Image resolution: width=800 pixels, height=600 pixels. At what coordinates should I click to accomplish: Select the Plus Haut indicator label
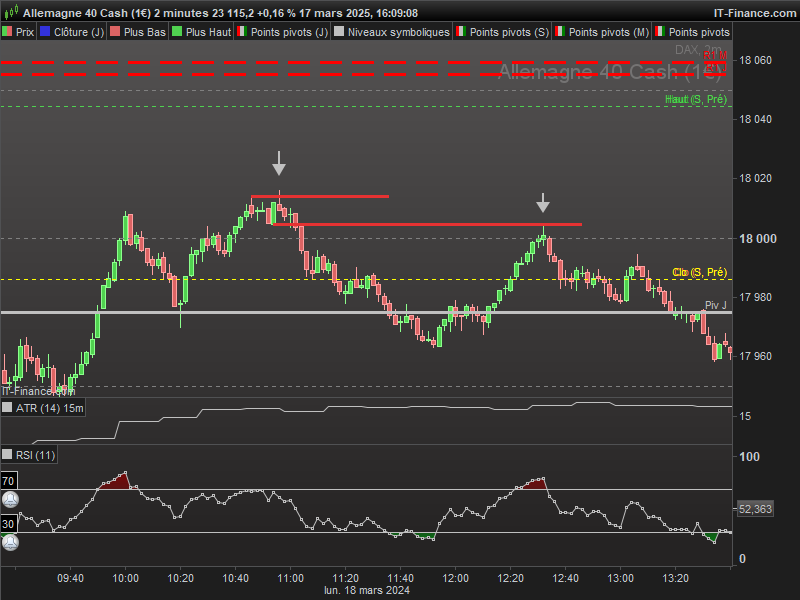point(202,32)
